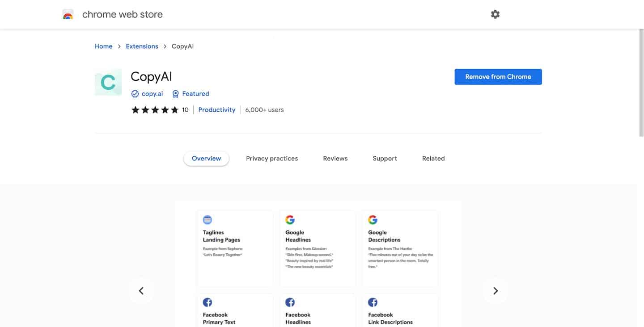Click the Facebook icon on Link Descriptions card

click(x=373, y=302)
